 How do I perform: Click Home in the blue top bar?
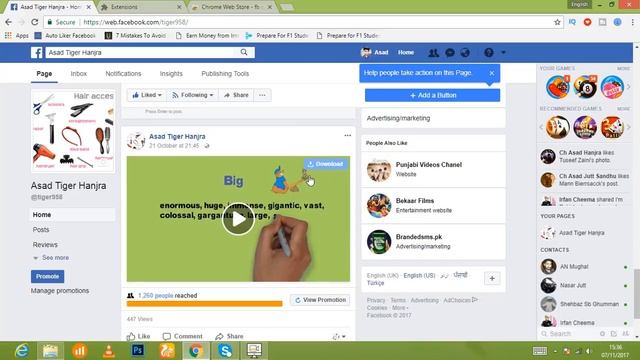[x=406, y=52]
